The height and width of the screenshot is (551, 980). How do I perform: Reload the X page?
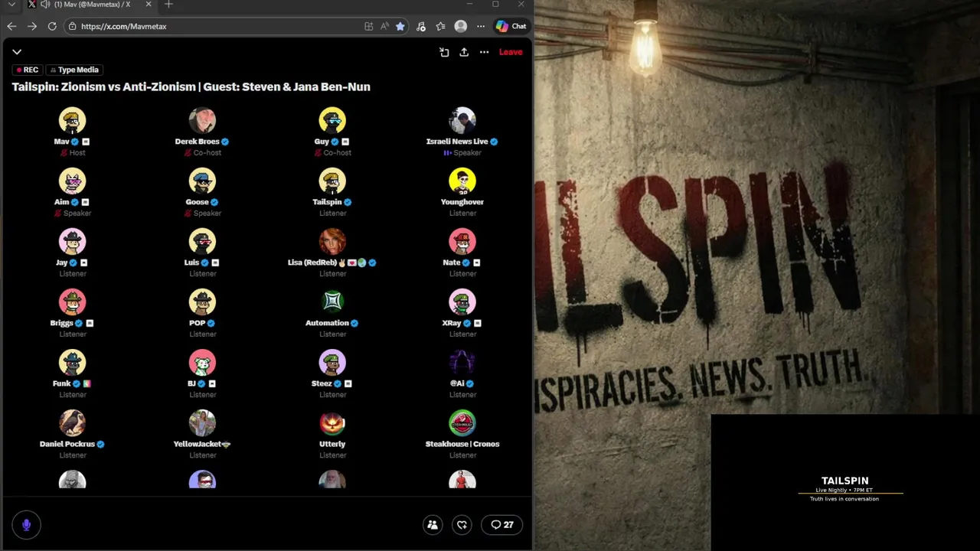(52, 26)
